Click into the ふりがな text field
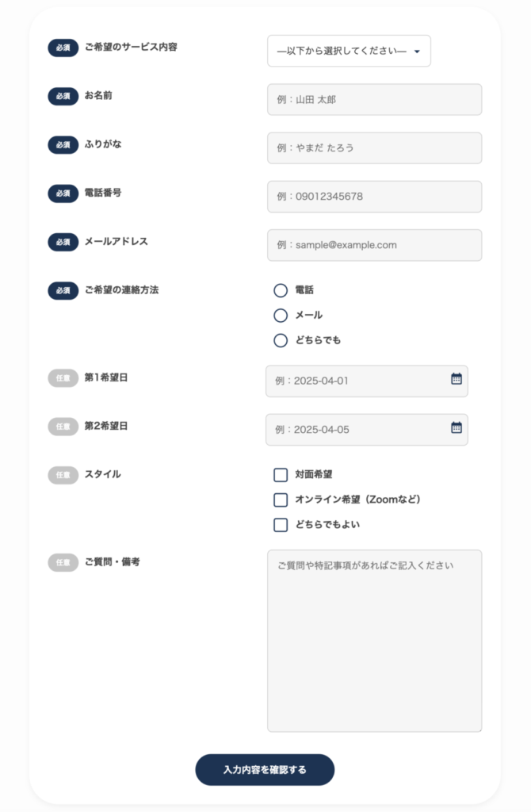This screenshot has height=812, width=531. 374,148
